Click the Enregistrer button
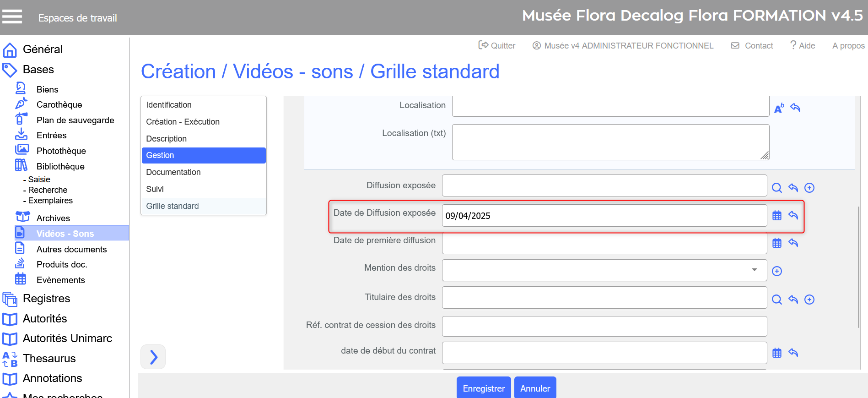 [x=483, y=388]
